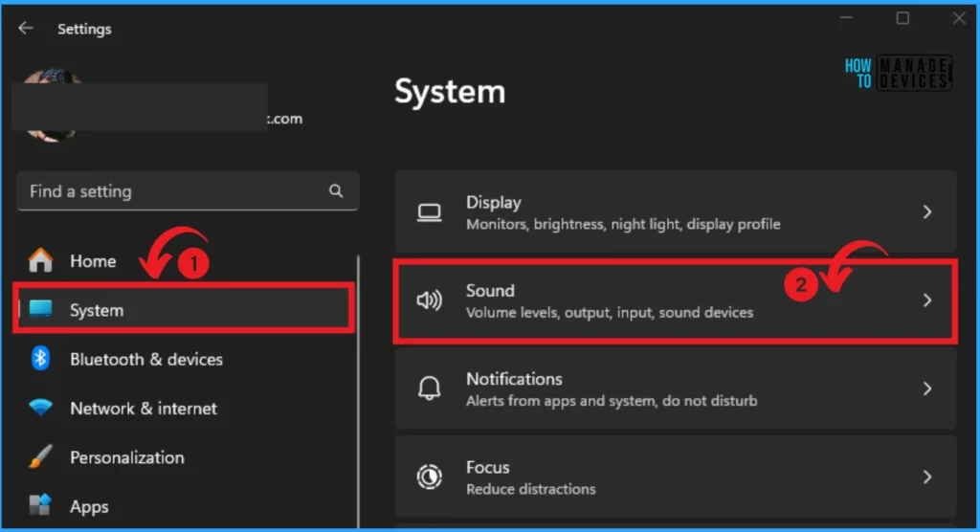
Task: Click the Display laptop icon
Action: coord(430,212)
